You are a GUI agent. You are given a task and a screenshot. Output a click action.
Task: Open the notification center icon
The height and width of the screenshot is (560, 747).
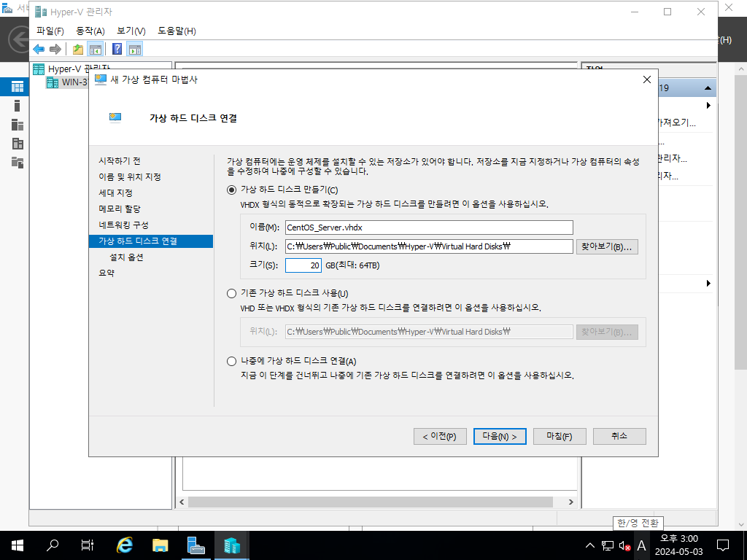click(x=723, y=545)
